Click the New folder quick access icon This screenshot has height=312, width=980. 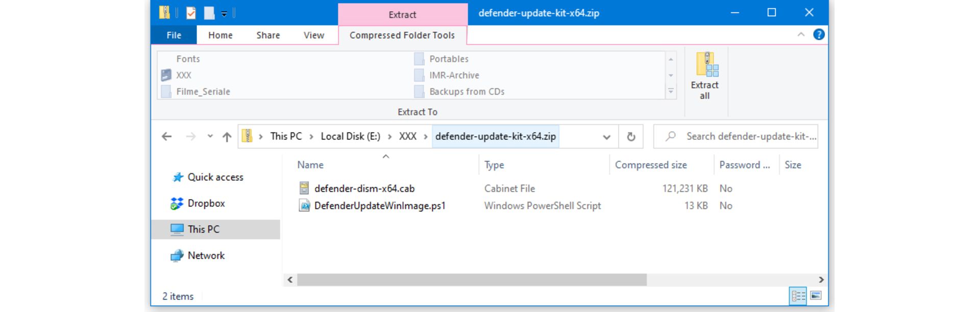[209, 13]
